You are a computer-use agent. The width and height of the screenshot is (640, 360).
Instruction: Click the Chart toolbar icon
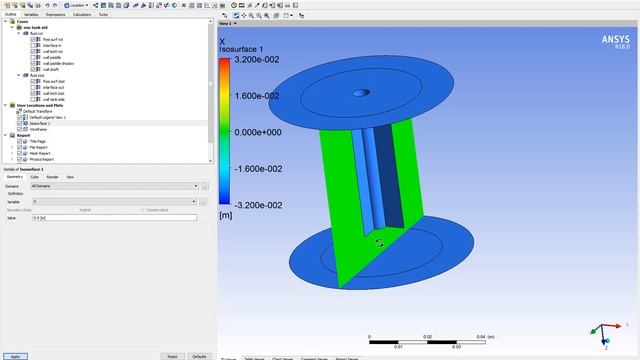(207, 5)
